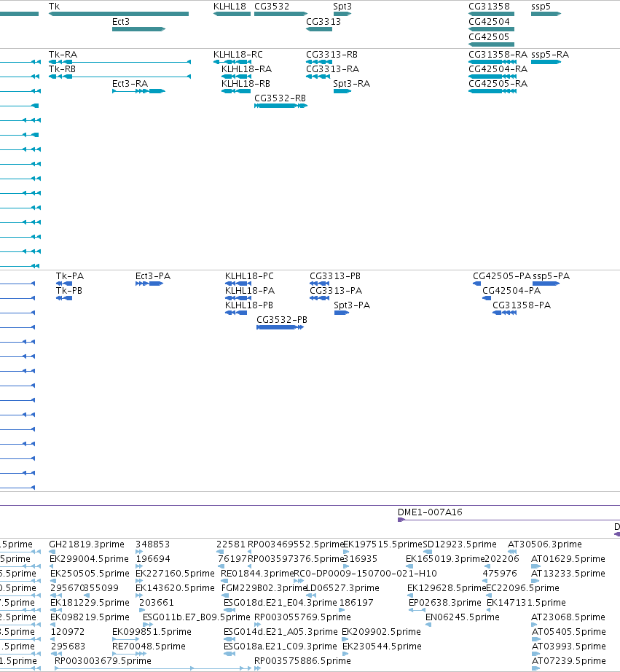Select the Tk gene bar
Image resolution: width=620 pixels, height=672 pixels.
[x=119, y=14]
